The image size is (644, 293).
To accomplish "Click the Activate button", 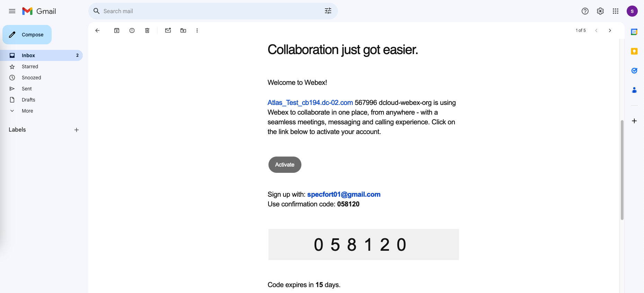I will [x=285, y=165].
